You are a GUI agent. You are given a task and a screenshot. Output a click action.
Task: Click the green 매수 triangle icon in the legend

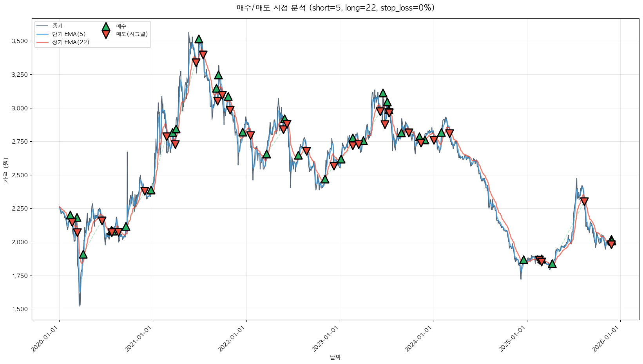coord(106,27)
